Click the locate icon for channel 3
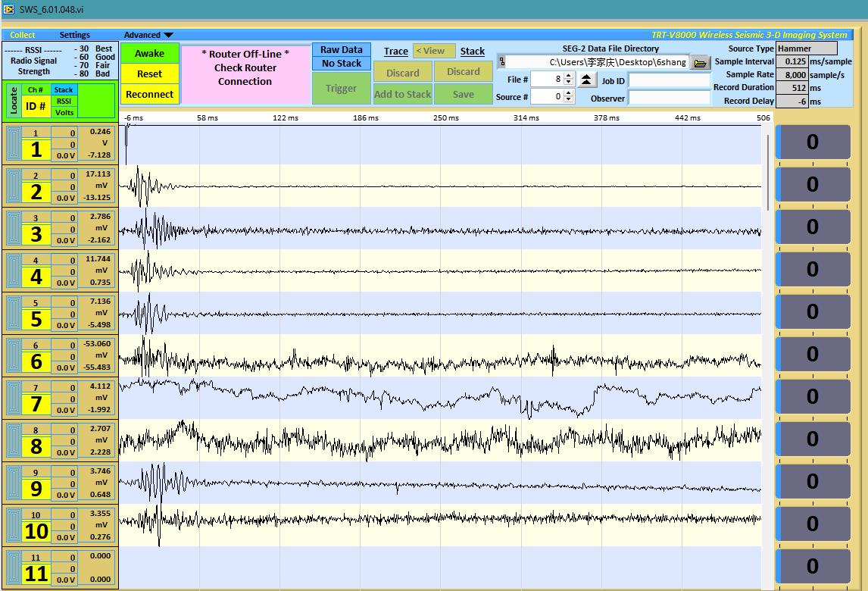The width and height of the screenshot is (868, 591). coord(14,229)
